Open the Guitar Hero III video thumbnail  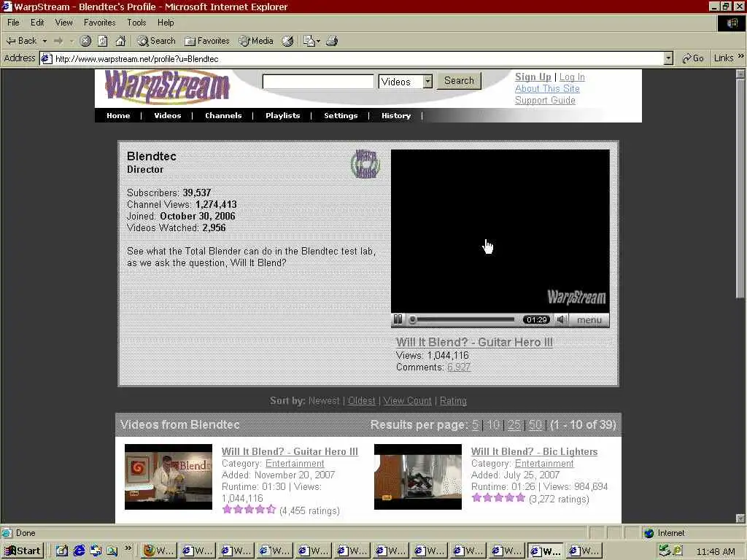[169, 477]
